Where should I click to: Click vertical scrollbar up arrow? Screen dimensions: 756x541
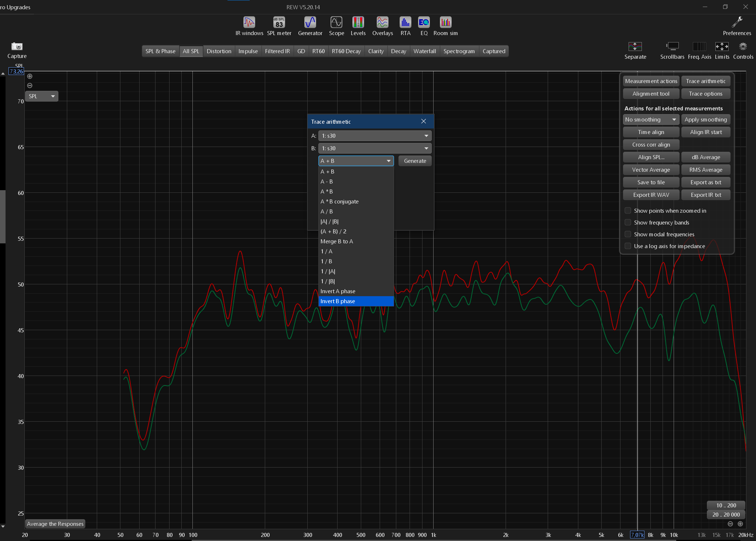click(3, 73)
